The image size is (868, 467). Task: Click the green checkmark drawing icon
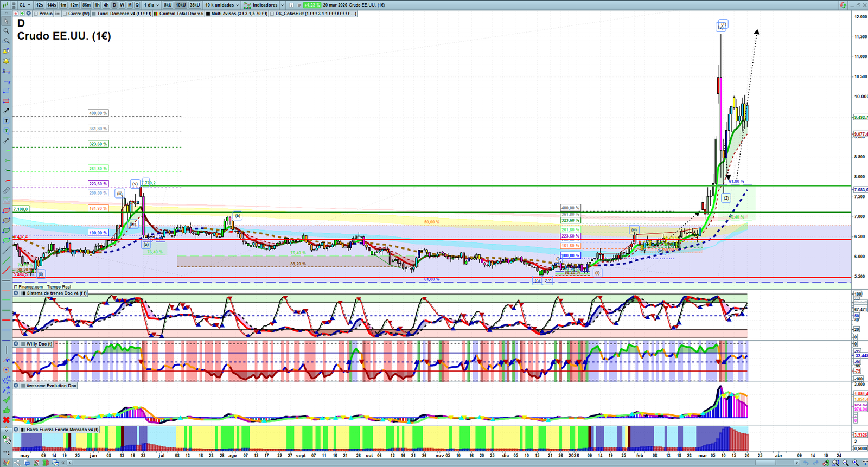[6, 400]
